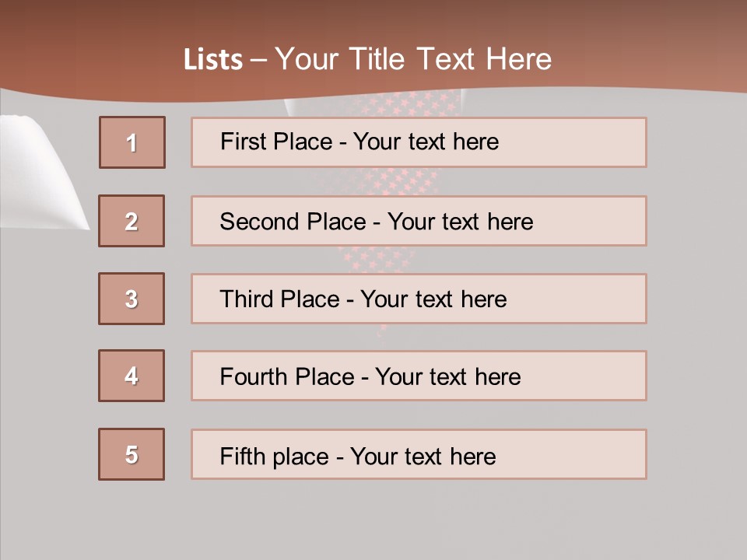Click the Third Place text box
Screen dimensions: 747x560
pyautogui.click(x=419, y=299)
